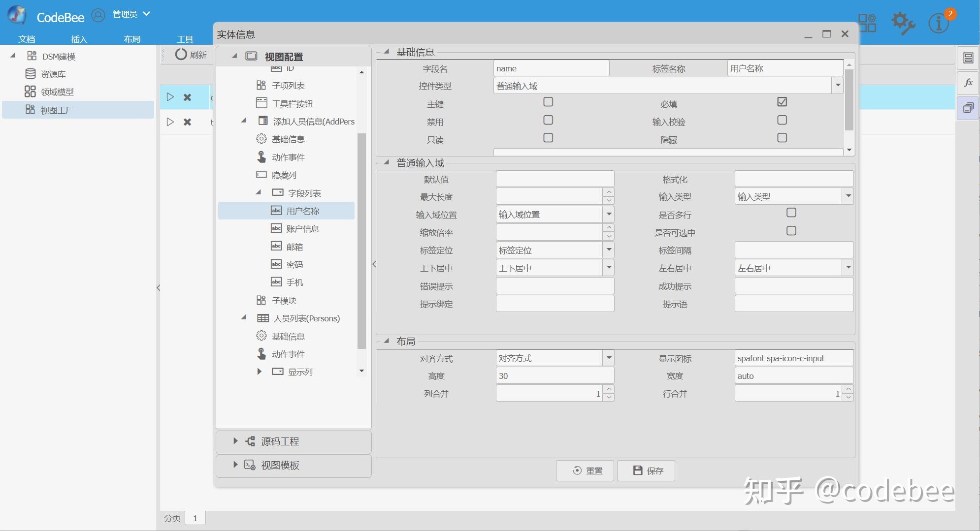Open the 插入 menu
Image resolution: width=980 pixels, height=531 pixels.
coord(80,39)
